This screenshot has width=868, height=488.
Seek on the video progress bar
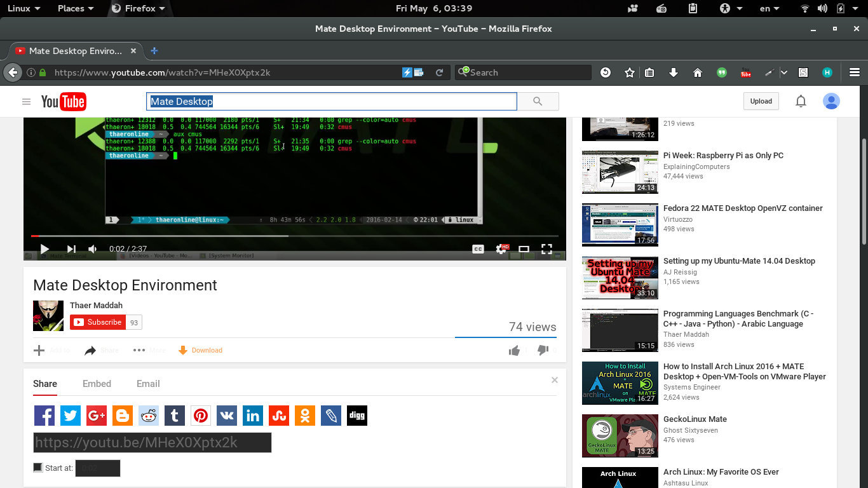pos(295,236)
